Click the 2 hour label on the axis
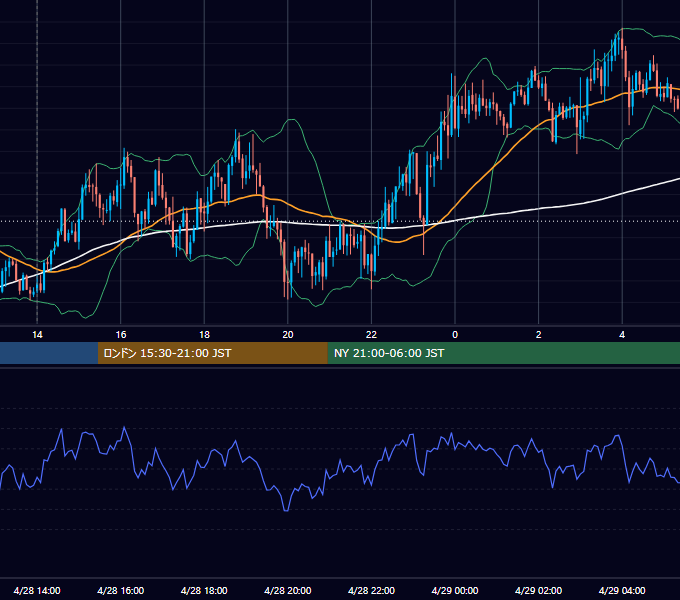680x600 pixels. tap(539, 335)
